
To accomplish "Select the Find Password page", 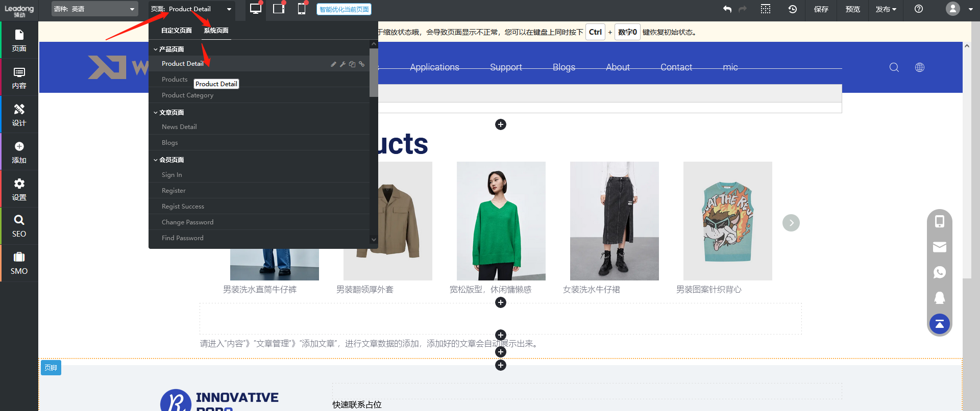I will click(259, 238).
